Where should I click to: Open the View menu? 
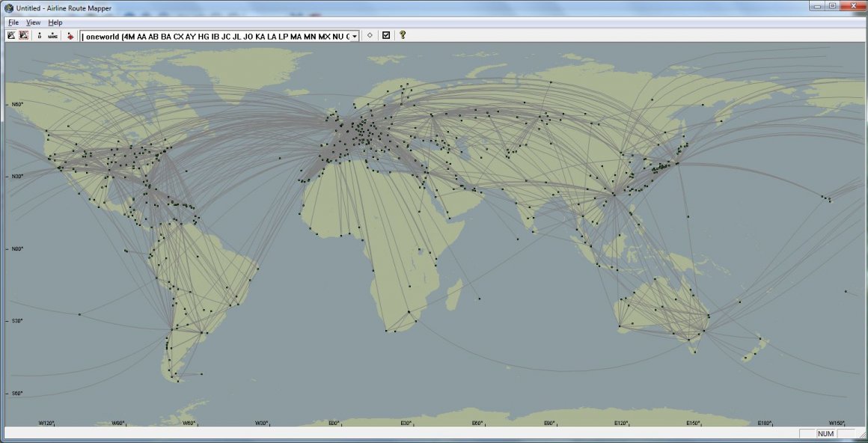pos(33,22)
